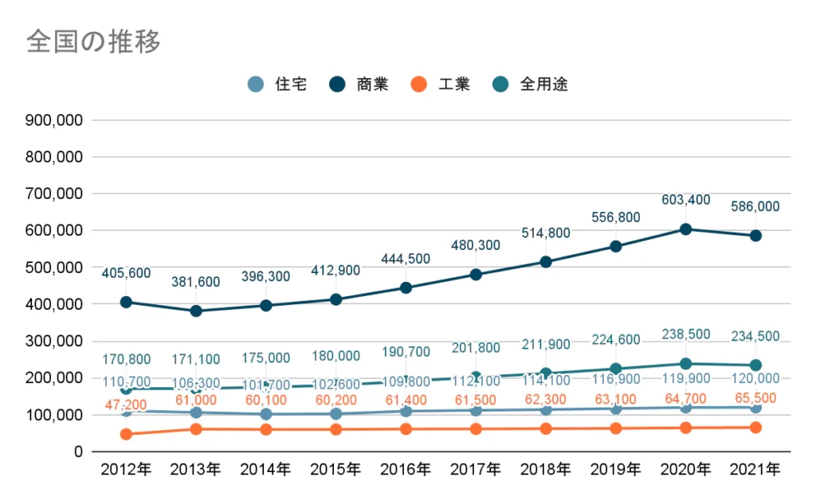Select the 2021年 x-axis label
The height and width of the screenshot is (504, 816).
[755, 470]
